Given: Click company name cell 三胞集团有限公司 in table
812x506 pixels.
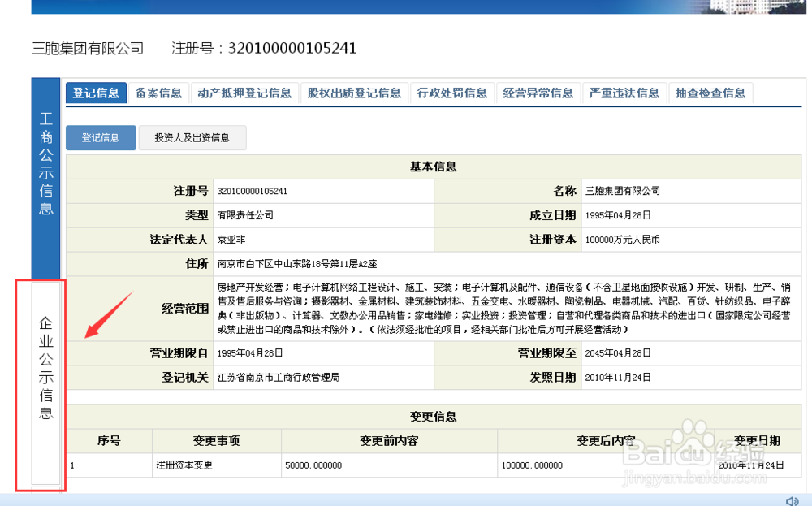Looking at the screenshot, I should click(x=623, y=191).
